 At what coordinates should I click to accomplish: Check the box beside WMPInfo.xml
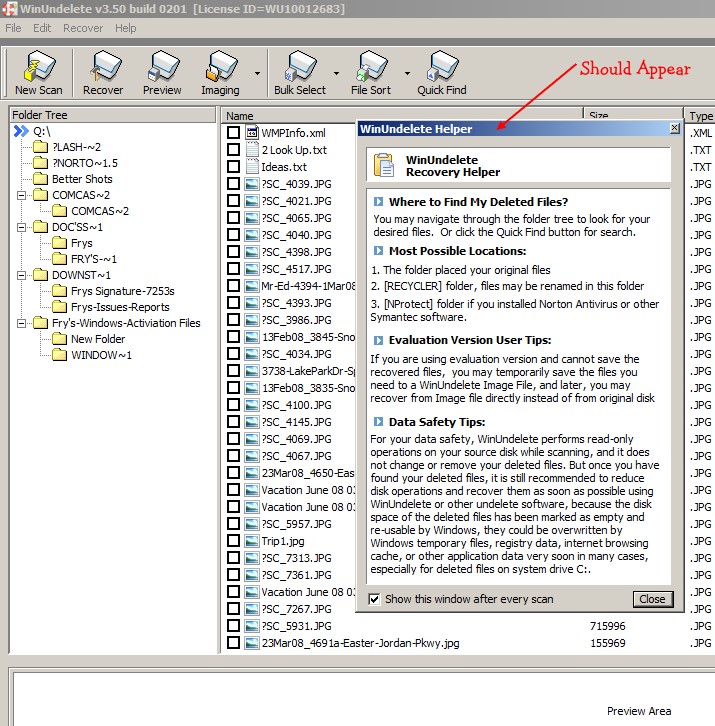[234, 133]
